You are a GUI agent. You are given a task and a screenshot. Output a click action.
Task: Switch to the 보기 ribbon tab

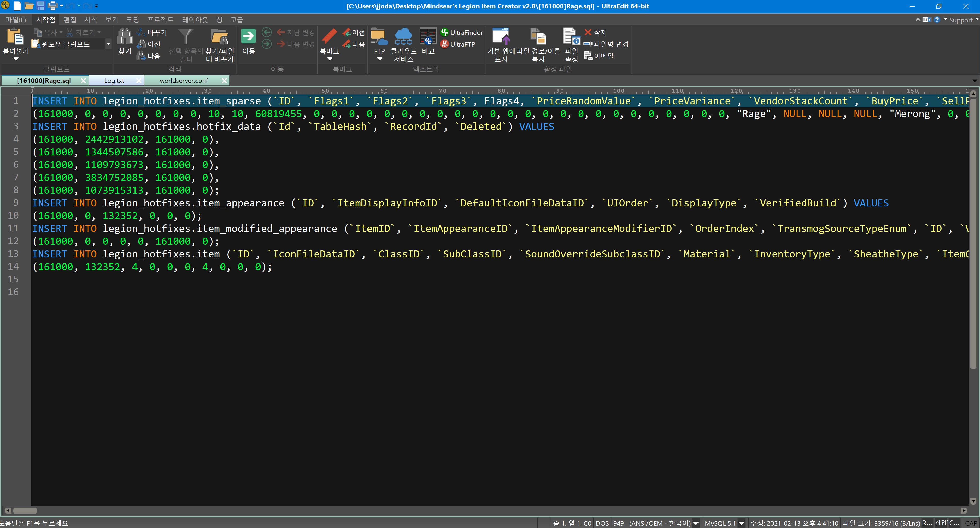coord(112,20)
